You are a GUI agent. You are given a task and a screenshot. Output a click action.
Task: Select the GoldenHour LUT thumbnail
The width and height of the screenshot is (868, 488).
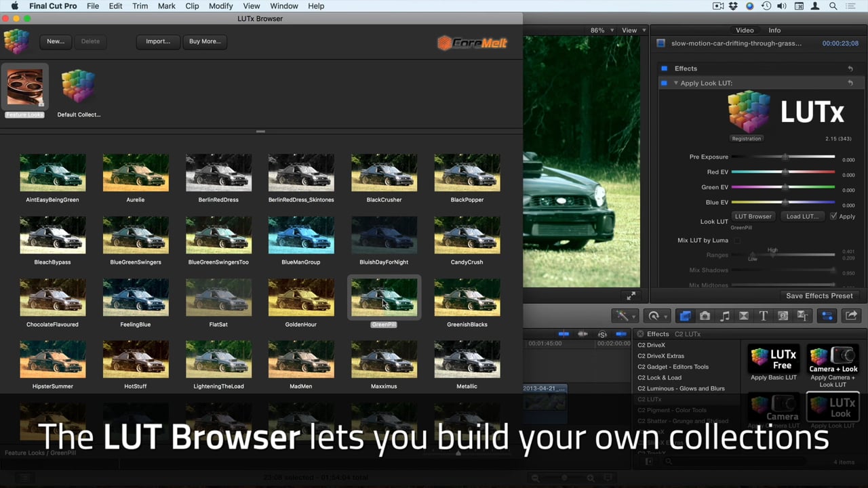[x=301, y=298]
